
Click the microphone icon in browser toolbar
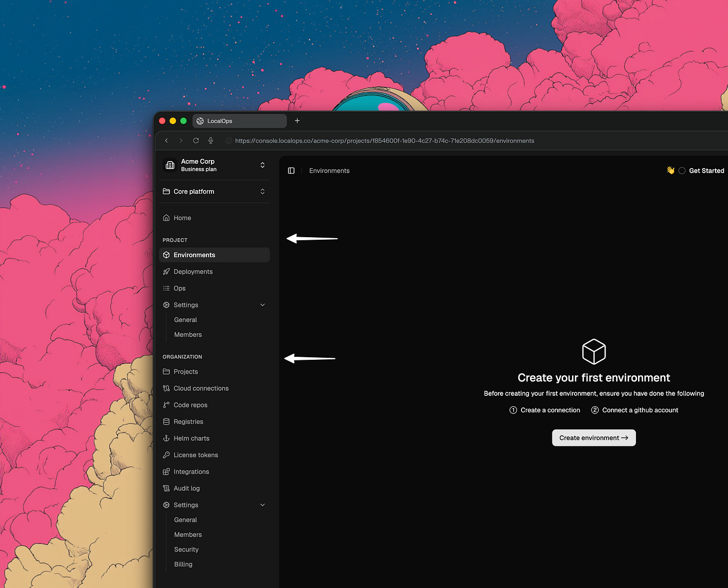click(x=211, y=141)
